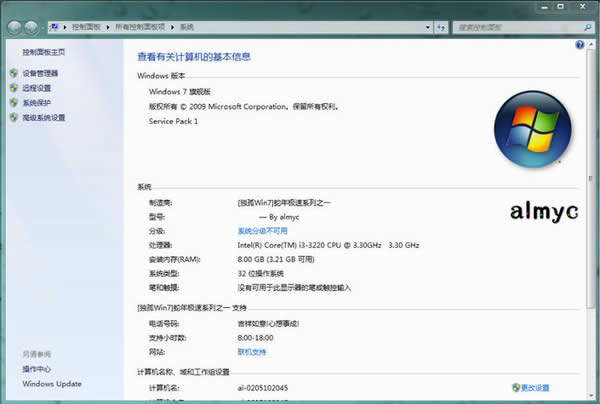
Task: Click the shield icon beside 设备管理器
Action: 13,73
